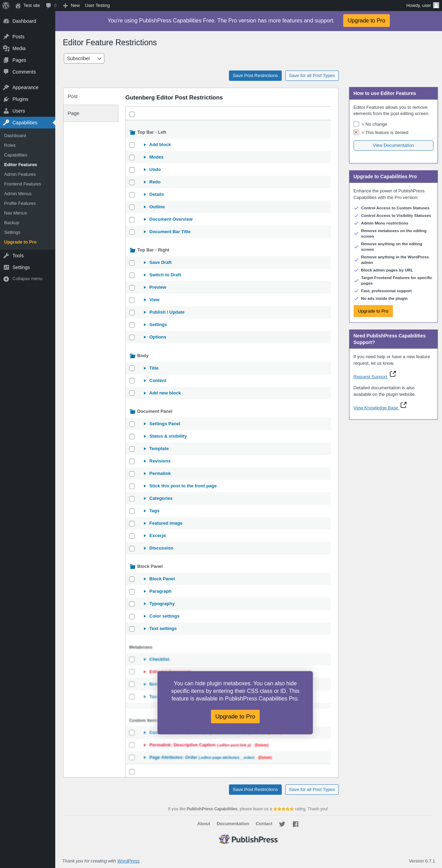Click the Appearance paintbrush icon
Screen dimensions: 442x868
(6, 87)
